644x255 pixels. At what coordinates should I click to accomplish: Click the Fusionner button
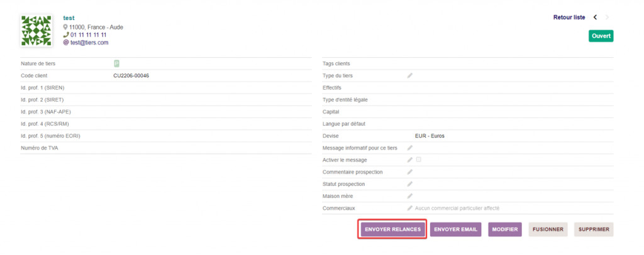tap(548, 229)
